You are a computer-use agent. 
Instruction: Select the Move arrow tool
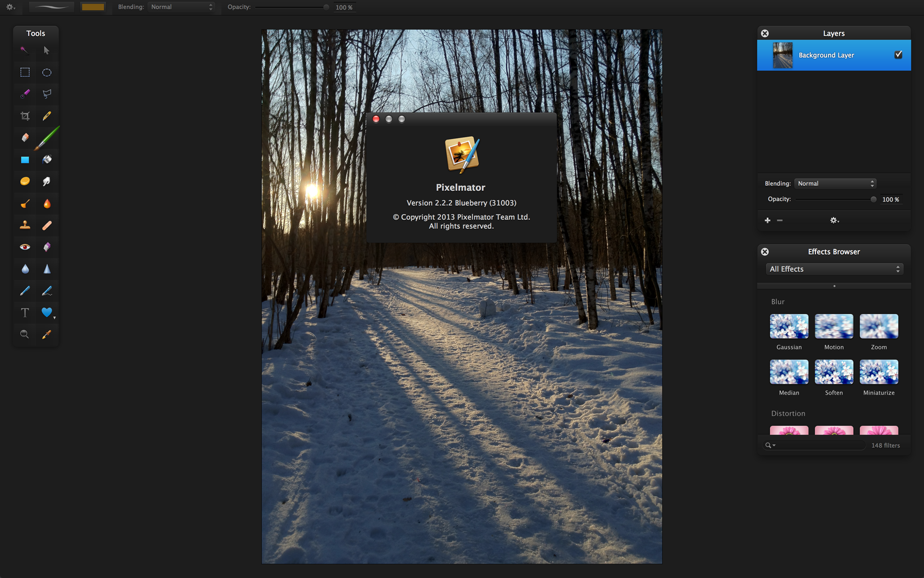coord(47,50)
